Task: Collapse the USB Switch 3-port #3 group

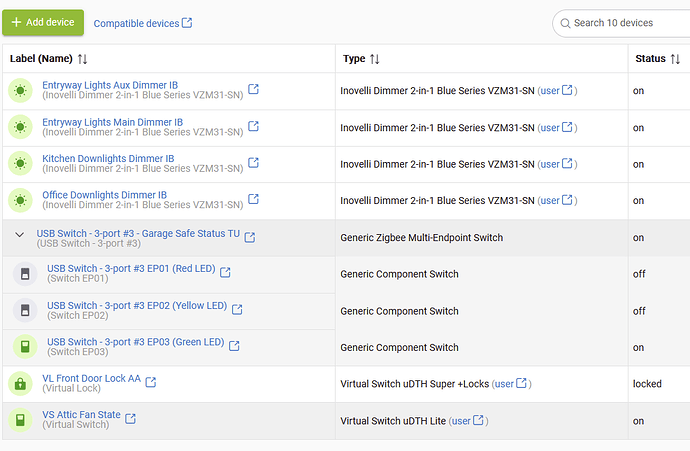Action: [x=19, y=235]
